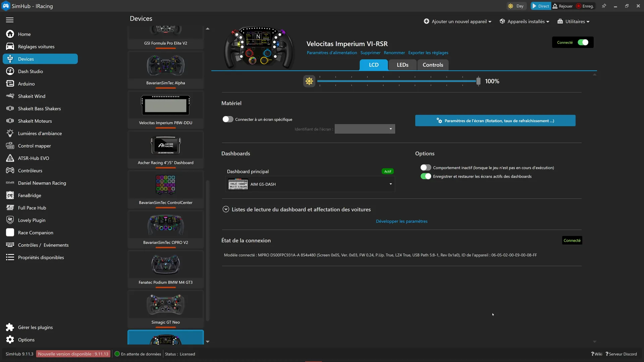This screenshot has width=644, height=362.
Task: Click Développer les paramètres link
Action: pos(401,221)
